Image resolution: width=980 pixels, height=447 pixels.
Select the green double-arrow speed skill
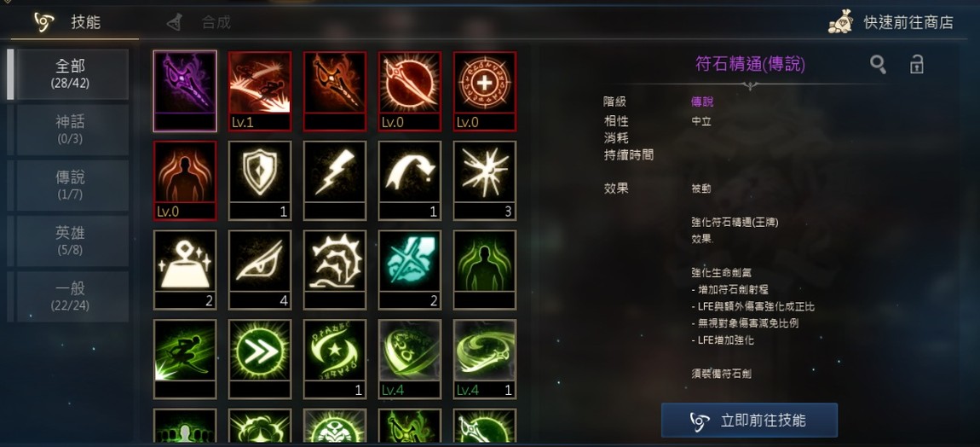tap(260, 359)
